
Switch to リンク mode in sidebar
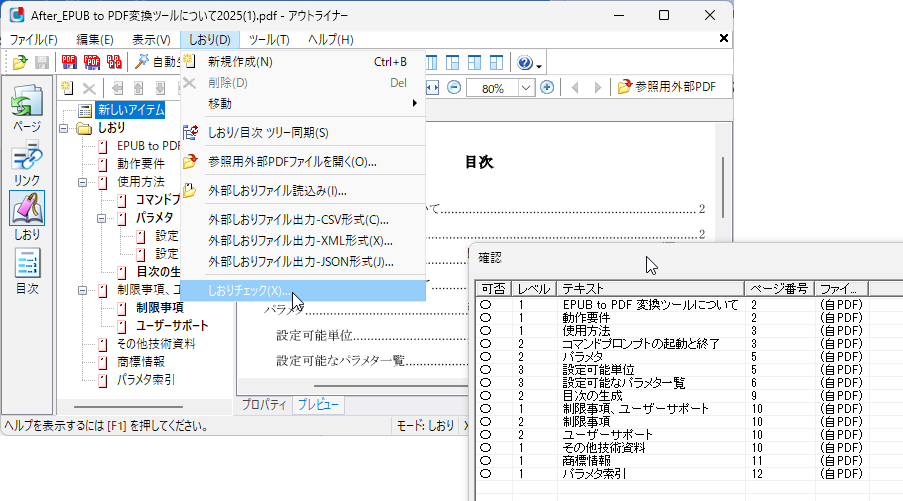pyautogui.click(x=26, y=163)
